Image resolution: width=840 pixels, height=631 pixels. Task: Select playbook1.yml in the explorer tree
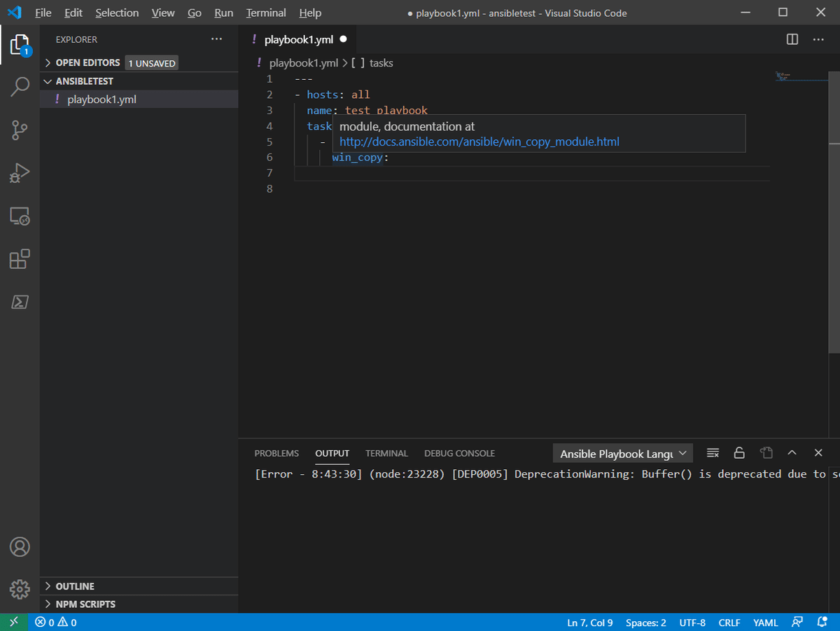[139, 99]
